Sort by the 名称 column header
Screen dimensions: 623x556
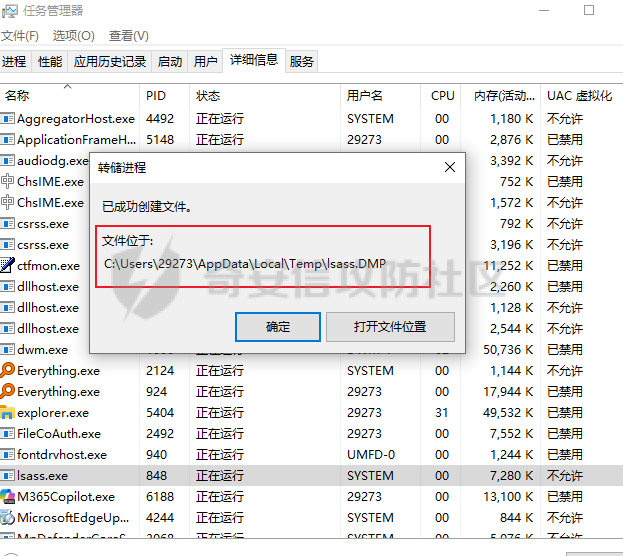[x=18, y=96]
